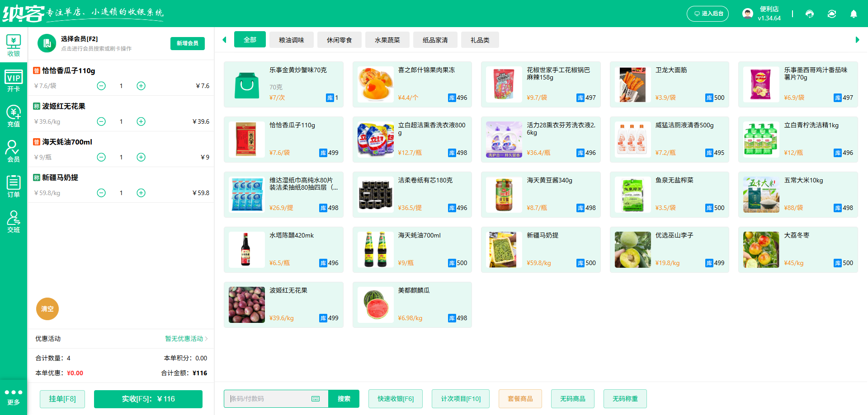Increase quantity of 恰恰香瓜子110g
Viewport: 868px width, 415px height.
[141, 86]
